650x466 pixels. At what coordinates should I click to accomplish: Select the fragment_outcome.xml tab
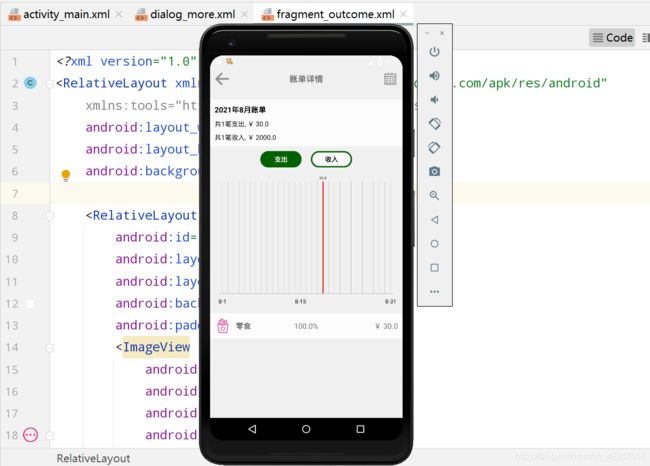[334, 15]
